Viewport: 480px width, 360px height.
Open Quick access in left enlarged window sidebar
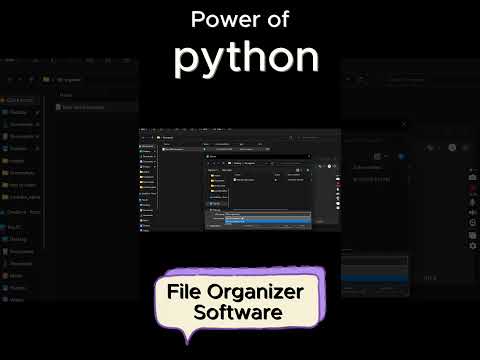click(x=19, y=100)
